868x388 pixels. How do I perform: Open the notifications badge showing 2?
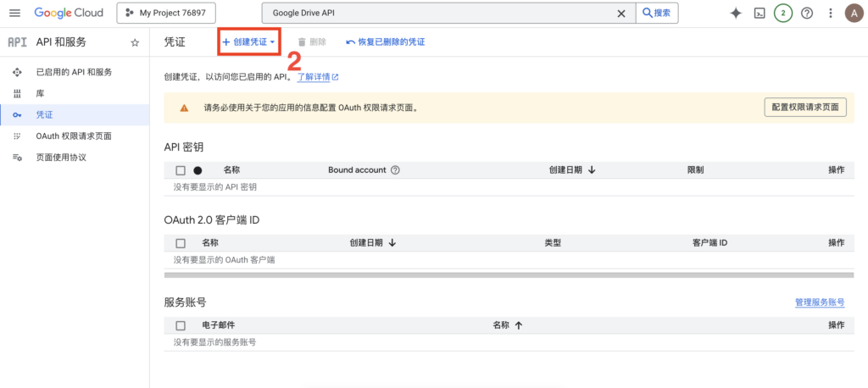click(783, 13)
